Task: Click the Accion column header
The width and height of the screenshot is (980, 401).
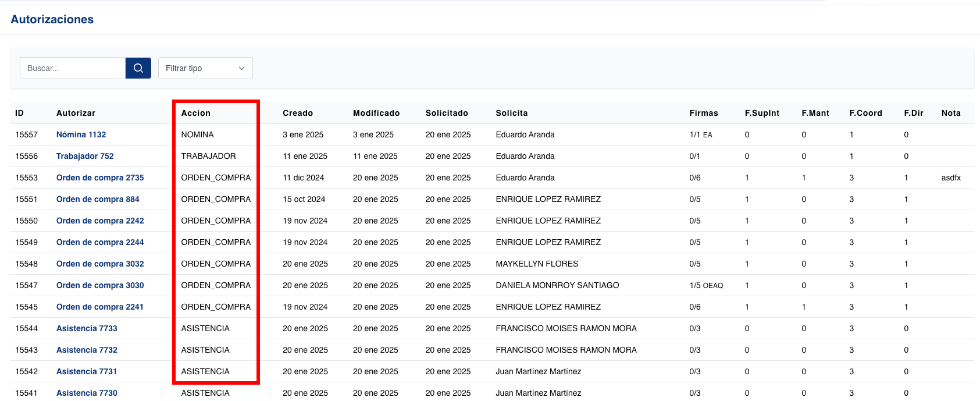Action: point(195,113)
